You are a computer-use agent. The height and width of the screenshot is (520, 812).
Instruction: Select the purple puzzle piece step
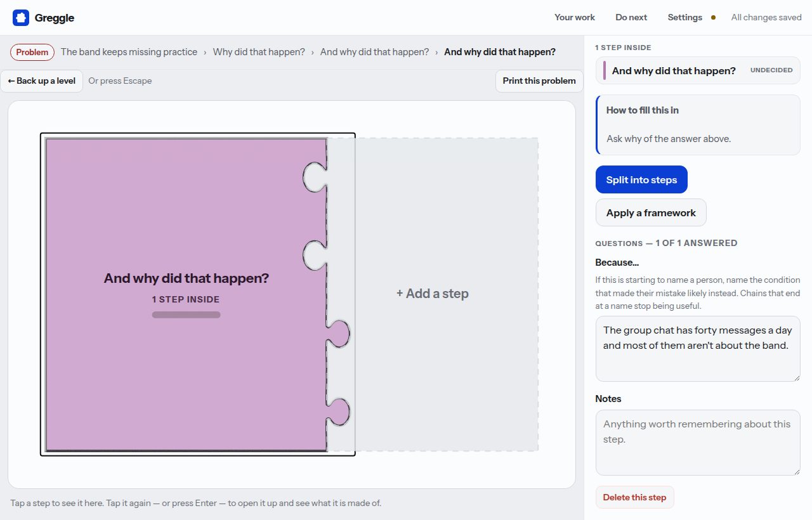click(x=187, y=294)
